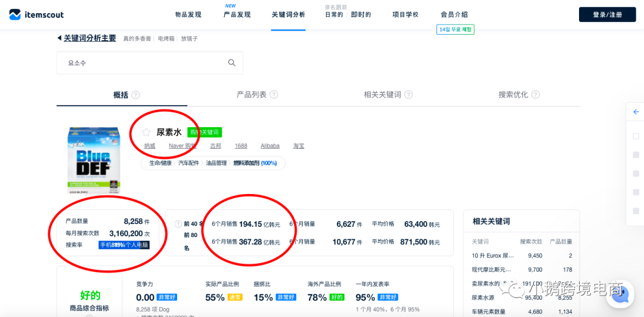
Task: Open the 1688 link
Action: coord(241,146)
